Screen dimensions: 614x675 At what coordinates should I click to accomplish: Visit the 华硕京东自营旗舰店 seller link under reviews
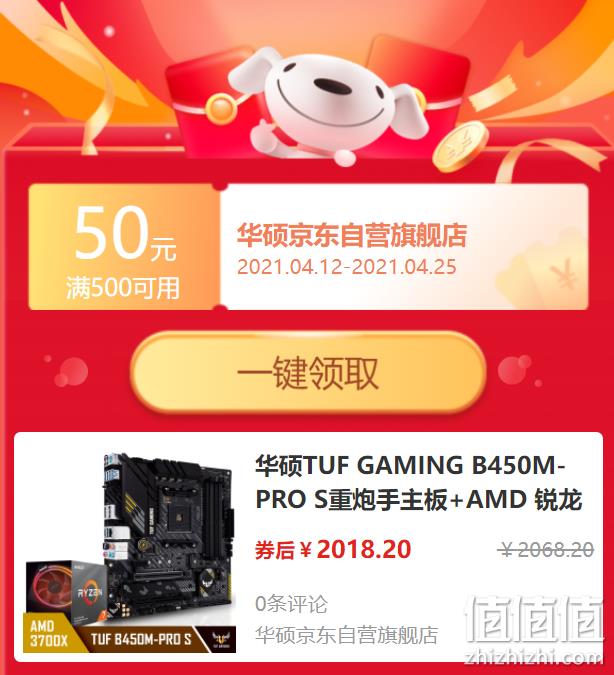(346, 635)
